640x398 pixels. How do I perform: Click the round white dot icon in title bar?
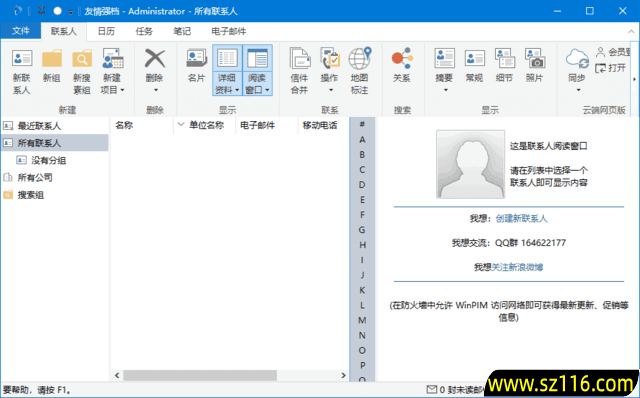[x=57, y=11]
